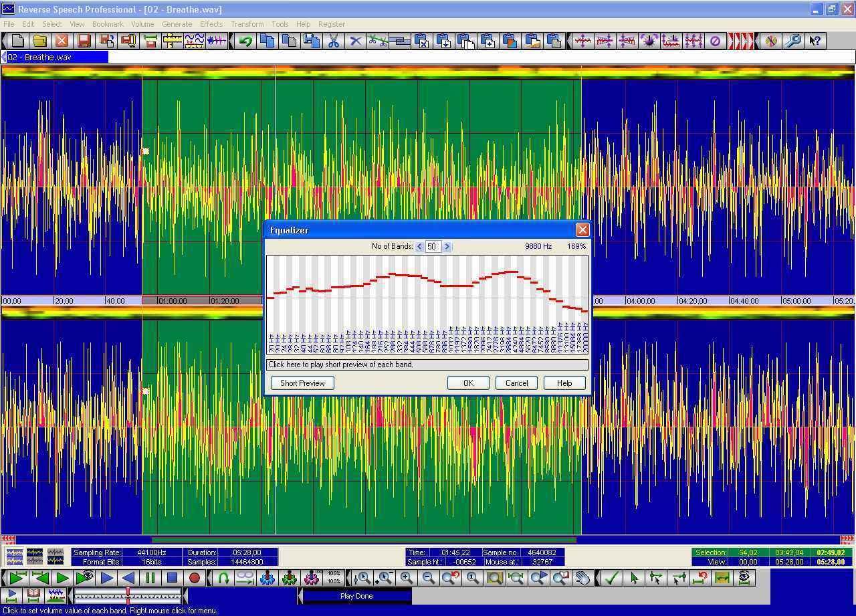Click the eye view icon in bottom toolbar
The width and height of the screenshot is (856, 616).
coord(744,578)
